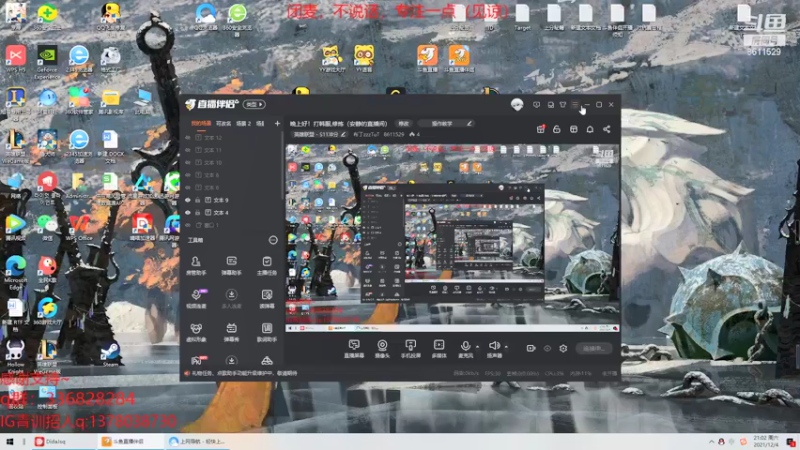Show hidden system tray icons chevron

(x=711, y=442)
